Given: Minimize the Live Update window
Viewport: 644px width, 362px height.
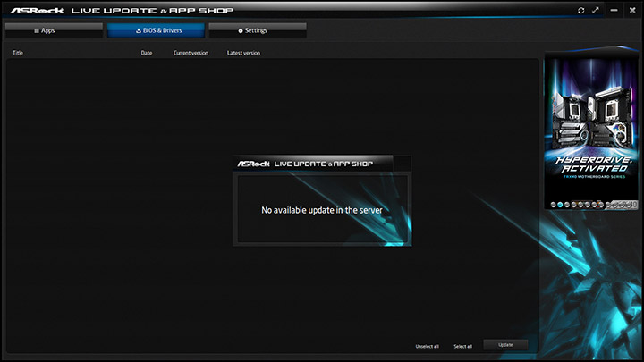Looking at the screenshot, I should point(614,10).
